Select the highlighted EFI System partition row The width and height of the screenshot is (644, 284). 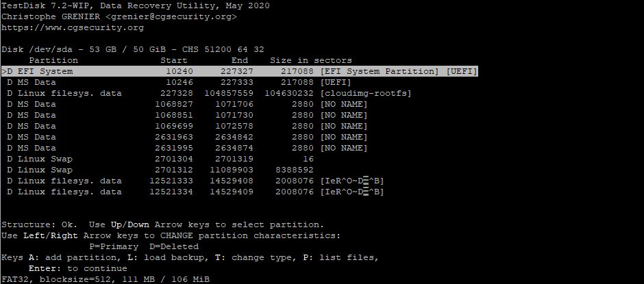pyautogui.click(x=240, y=71)
